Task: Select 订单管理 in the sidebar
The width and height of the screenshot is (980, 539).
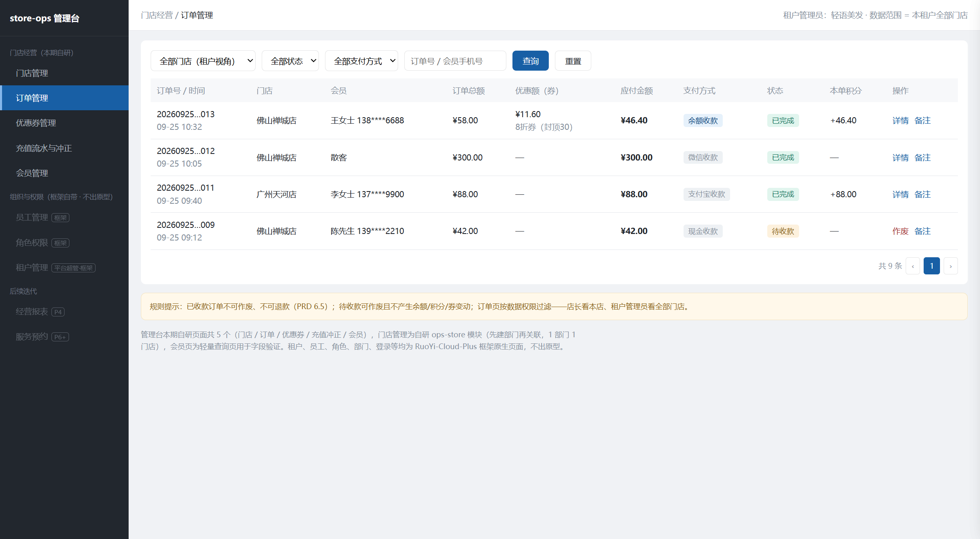Action: point(65,98)
